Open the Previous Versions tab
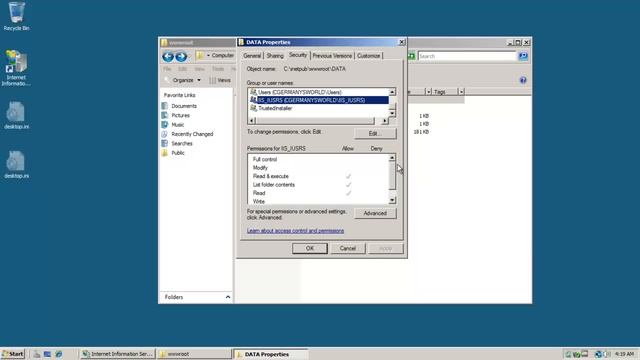640x360 pixels. click(x=332, y=56)
